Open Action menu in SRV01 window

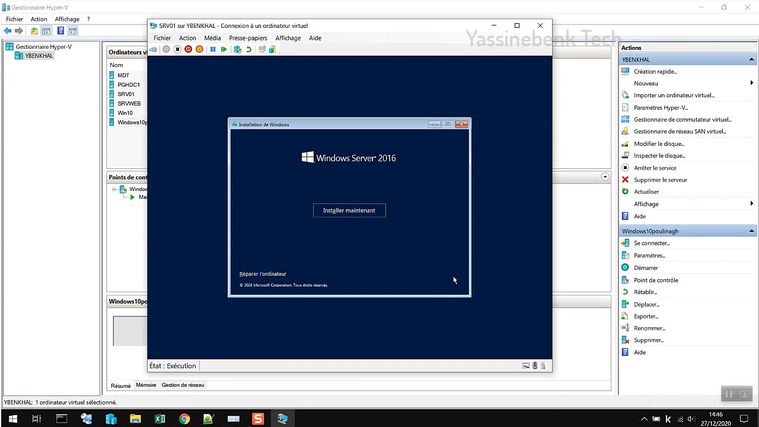(187, 38)
